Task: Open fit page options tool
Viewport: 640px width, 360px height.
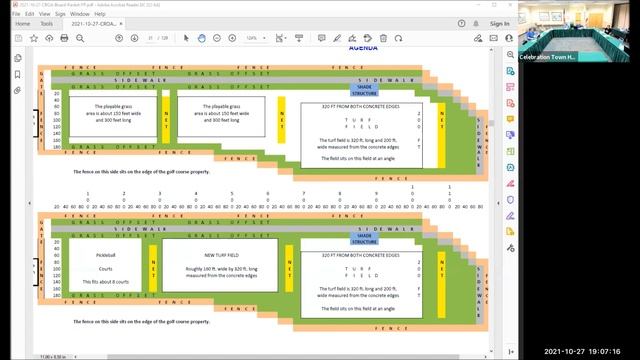Action: tap(280, 38)
